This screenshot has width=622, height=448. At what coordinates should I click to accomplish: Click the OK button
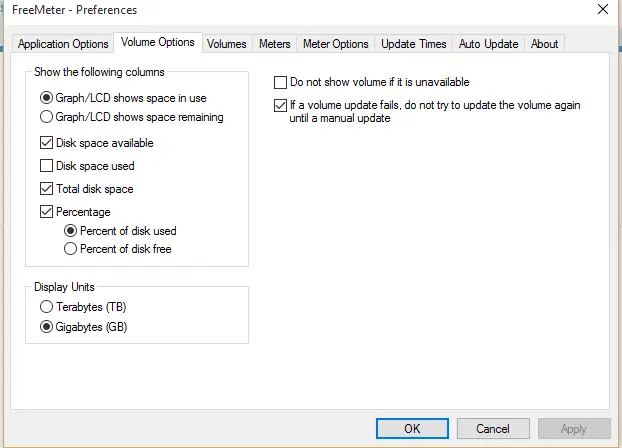(412, 429)
